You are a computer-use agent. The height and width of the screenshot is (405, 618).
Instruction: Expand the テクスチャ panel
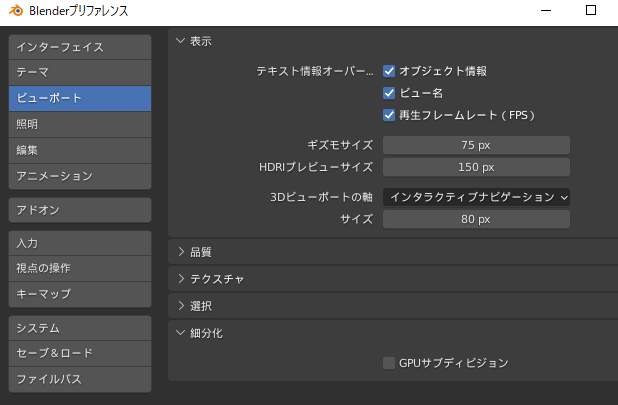click(181, 279)
